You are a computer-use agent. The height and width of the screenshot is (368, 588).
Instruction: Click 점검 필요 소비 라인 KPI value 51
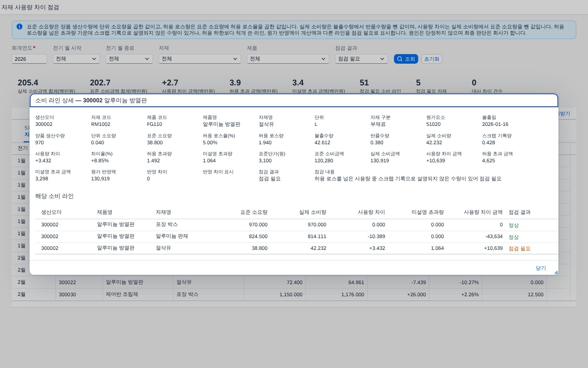(x=364, y=83)
